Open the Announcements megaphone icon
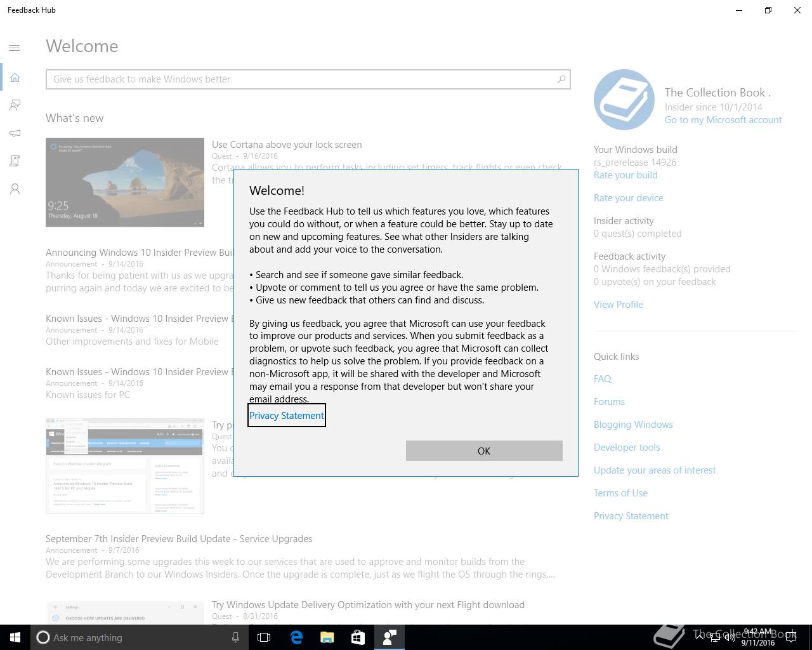The height and width of the screenshot is (650, 812). [15, 133]
